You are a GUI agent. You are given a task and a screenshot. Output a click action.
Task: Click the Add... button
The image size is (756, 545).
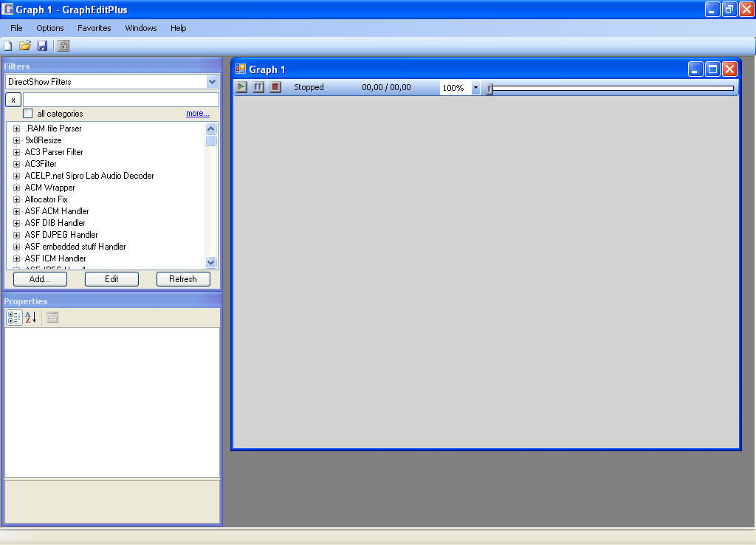(x=40, y=278)
